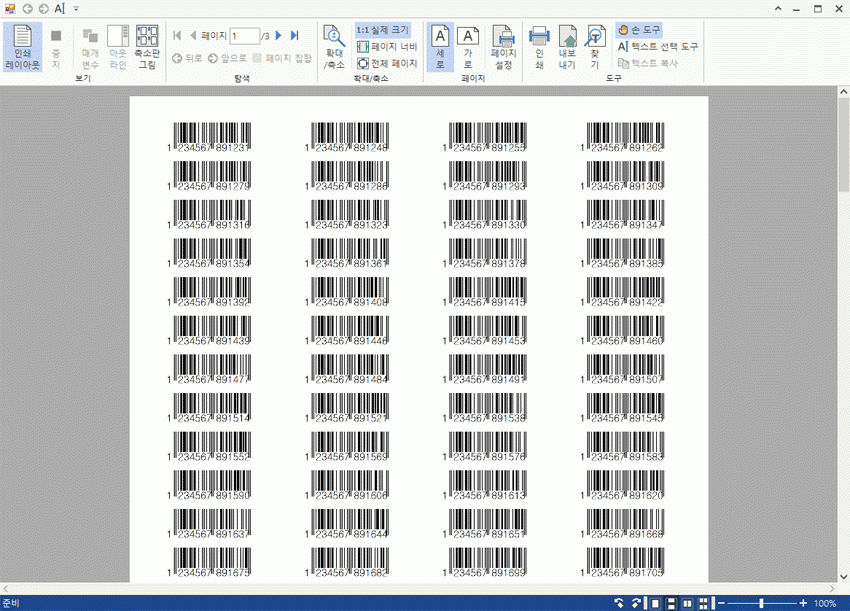Click the 100% zoom level indicator
850x611 pixels.
pyautogui.click(x=825, y=603)
